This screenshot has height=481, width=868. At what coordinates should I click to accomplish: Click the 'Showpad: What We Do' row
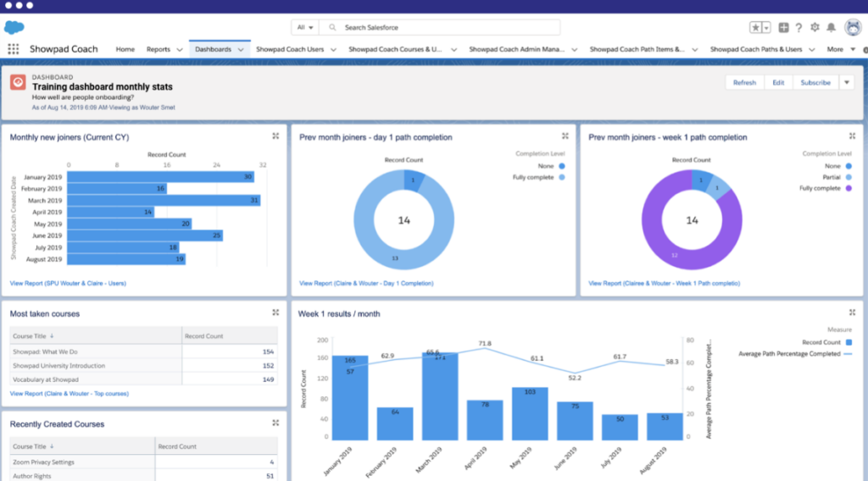(x=144, y=351)
